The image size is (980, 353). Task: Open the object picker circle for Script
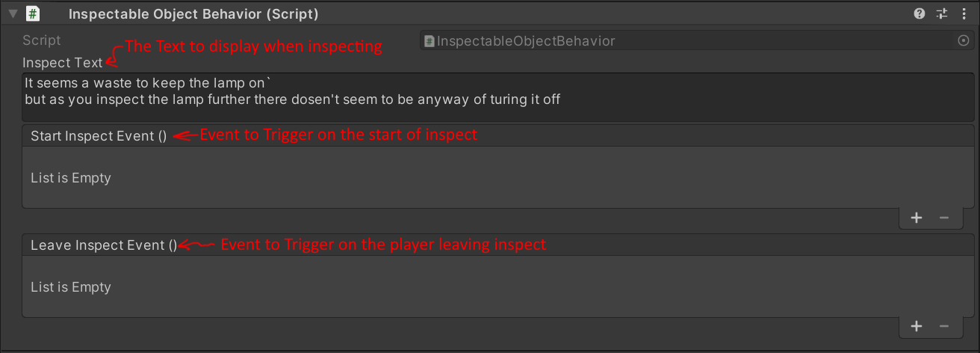click(963, 41)
